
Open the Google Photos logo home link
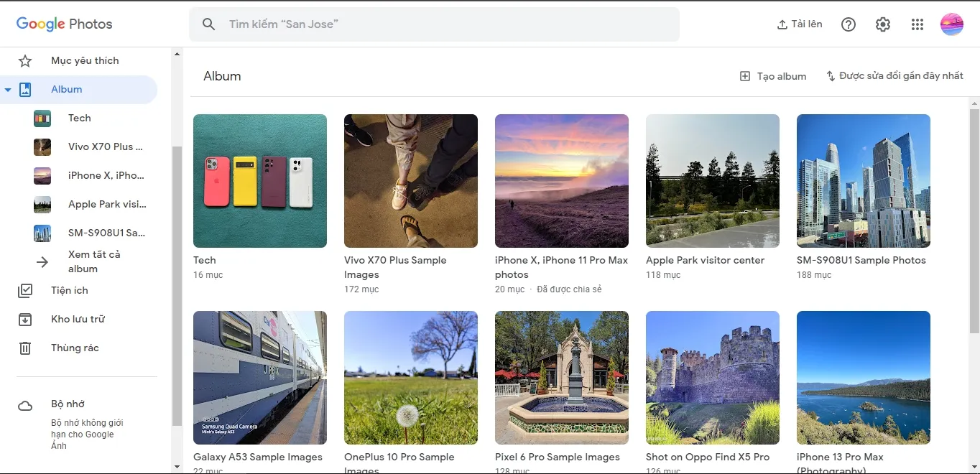[65, 24]
